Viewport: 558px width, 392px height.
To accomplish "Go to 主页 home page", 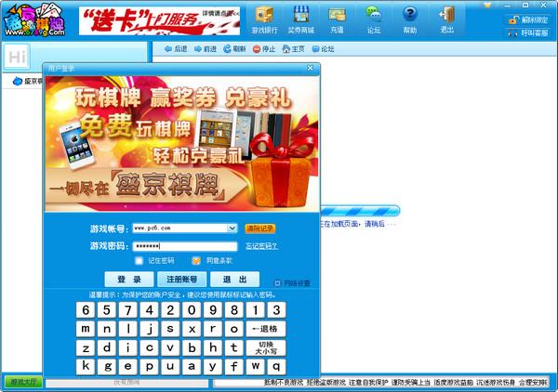I will tap(294, 49).
